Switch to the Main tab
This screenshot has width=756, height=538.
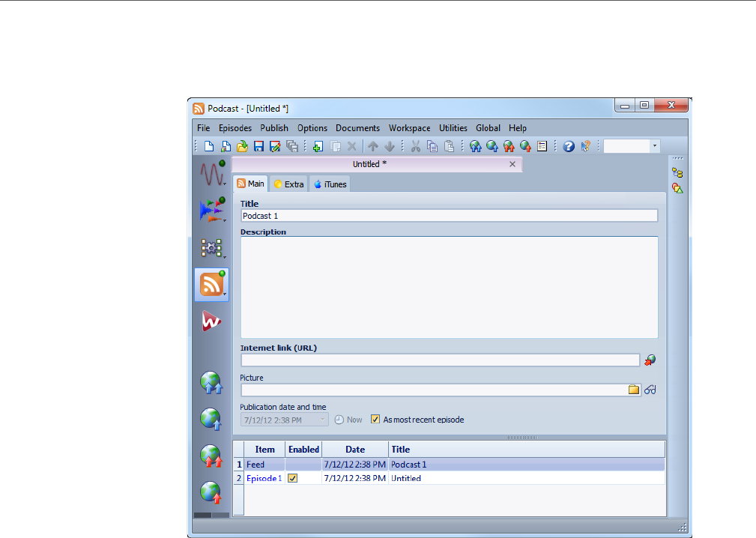tap(251, 184)
